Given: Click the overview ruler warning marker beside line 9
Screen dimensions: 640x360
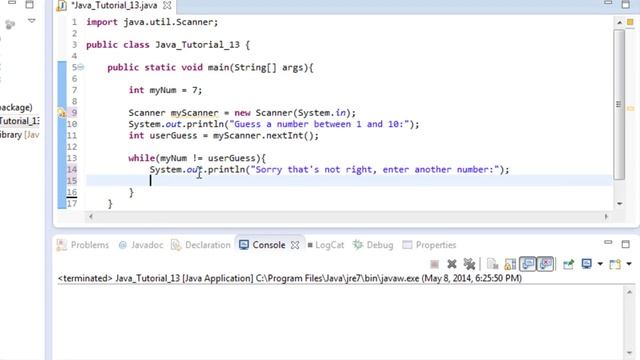Looking at the screenshot, I should (x=631, y=109).
